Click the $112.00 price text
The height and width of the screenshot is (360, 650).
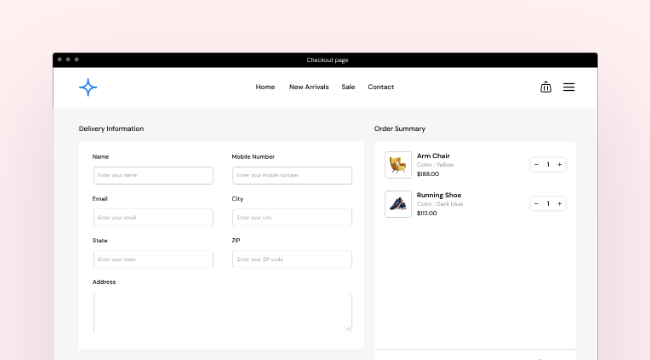coord(427,213)
